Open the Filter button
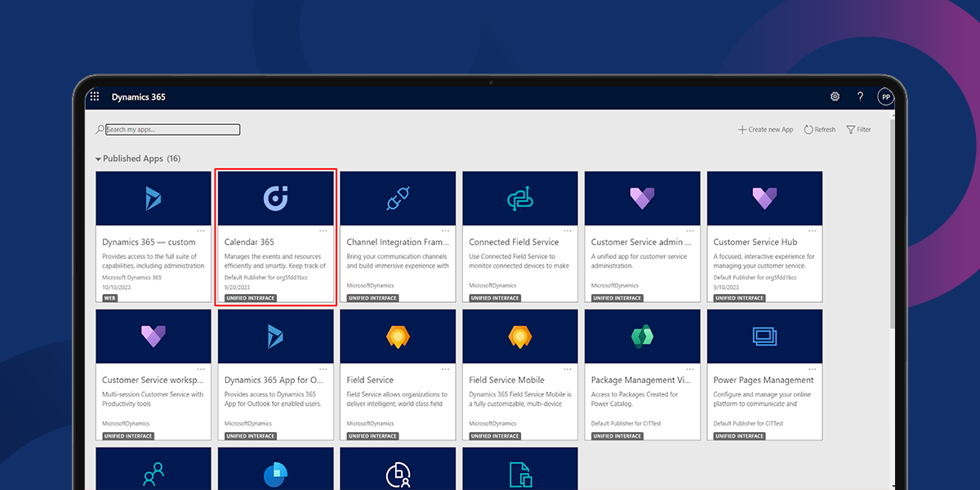The image size is (980, 490). pyautogui.click(x=859, y=129)
